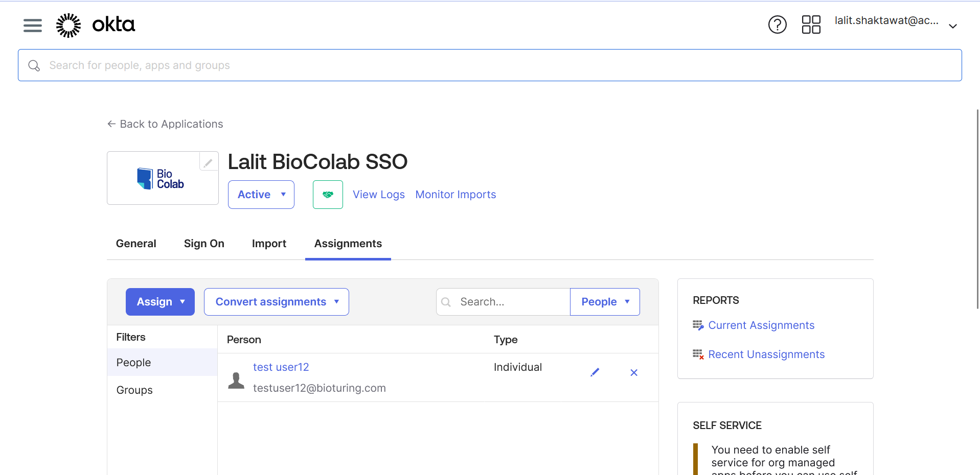Image resolution: width=980 pixels, height=475 pixels.
Task: Click the Okta sunburst logo
Action: [x=69, y=25]
